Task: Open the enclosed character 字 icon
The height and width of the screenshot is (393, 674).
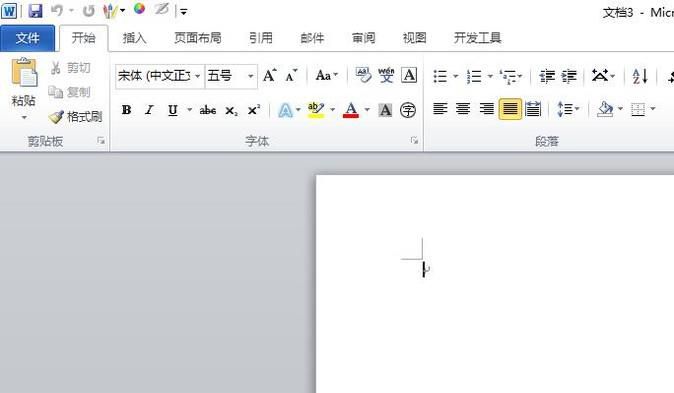Action: coord(407,110)
